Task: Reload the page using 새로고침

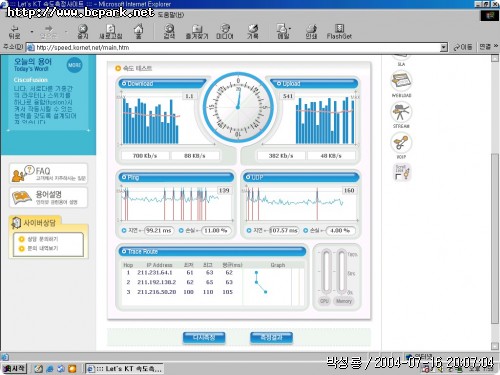Action: coord(111,32)
